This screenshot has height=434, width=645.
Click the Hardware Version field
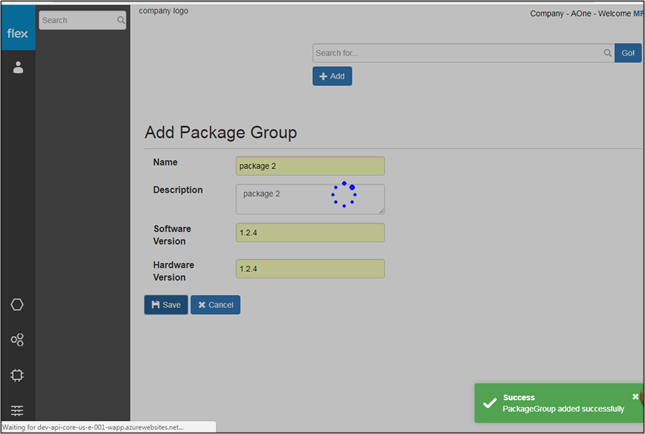[x=310, y=269]
